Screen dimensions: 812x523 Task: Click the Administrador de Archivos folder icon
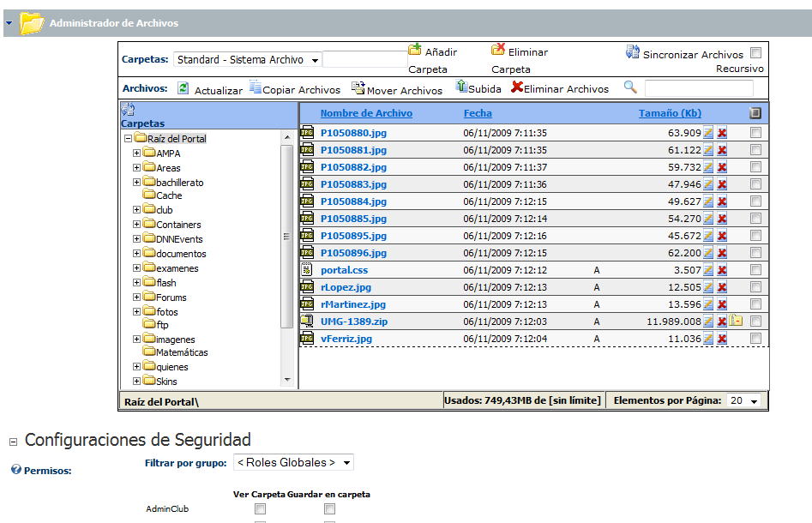(32, 23)
